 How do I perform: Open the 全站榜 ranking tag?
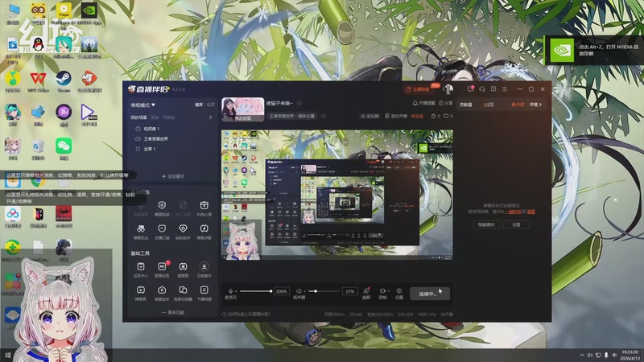369,116
